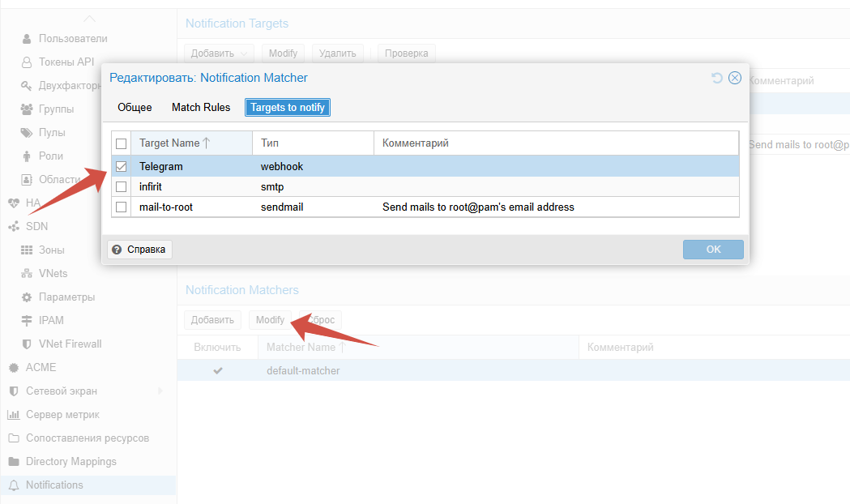This screenshot has width=850, height=504.
Task: Click the Notifications bell icon
Action: pos(14,485)
